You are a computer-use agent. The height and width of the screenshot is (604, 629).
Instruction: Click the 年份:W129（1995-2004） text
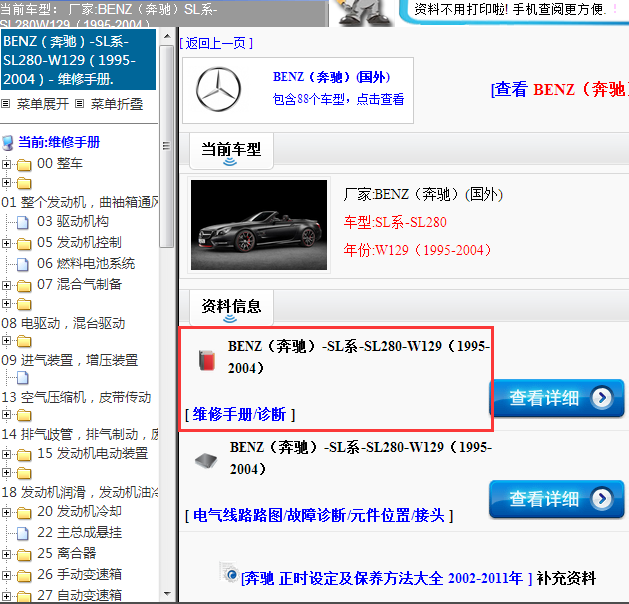click(x=417, y=250)
